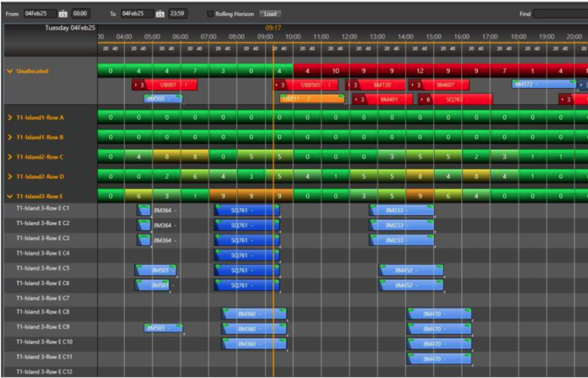Select the 8M470 bar in row E C11

coord(439,359)
